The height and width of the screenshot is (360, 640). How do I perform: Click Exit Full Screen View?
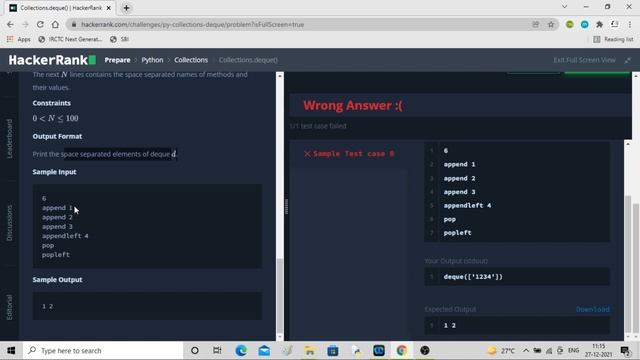pyautogui.click(x=584, y=60)
